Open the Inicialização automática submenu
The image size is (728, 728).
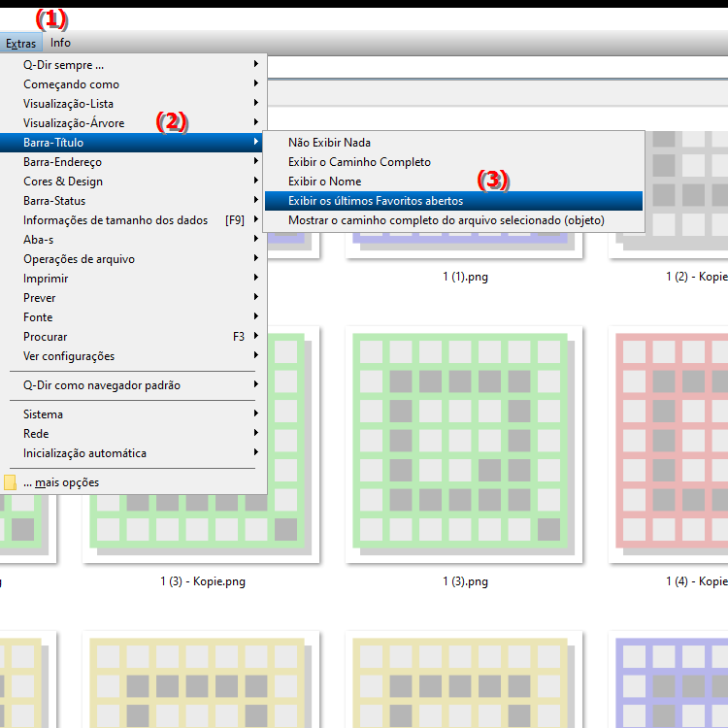pyautogui.click(x=133, y=453)
